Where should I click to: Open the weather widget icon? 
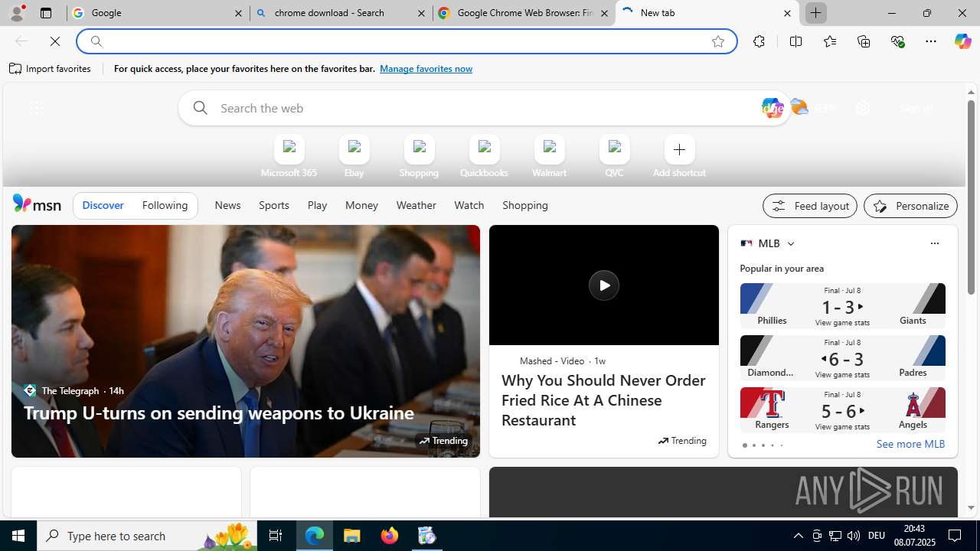799,107
